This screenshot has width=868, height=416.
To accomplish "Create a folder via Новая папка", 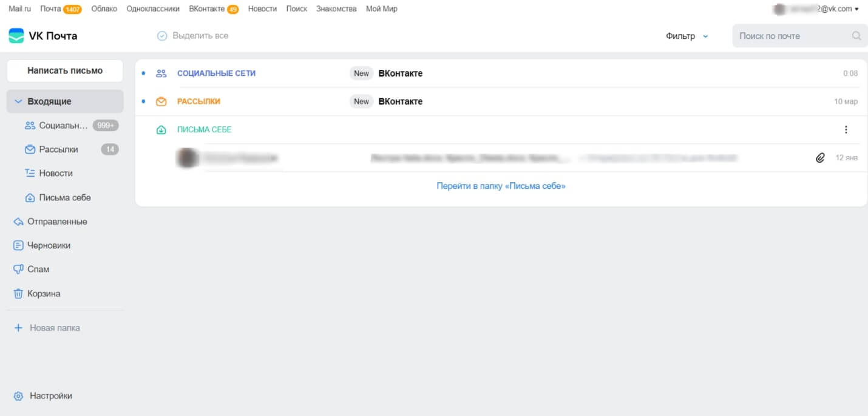I will tap(55, 328).
